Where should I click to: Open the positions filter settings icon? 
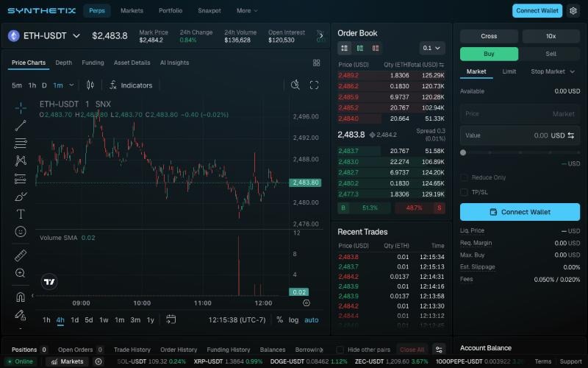(439, 350)
